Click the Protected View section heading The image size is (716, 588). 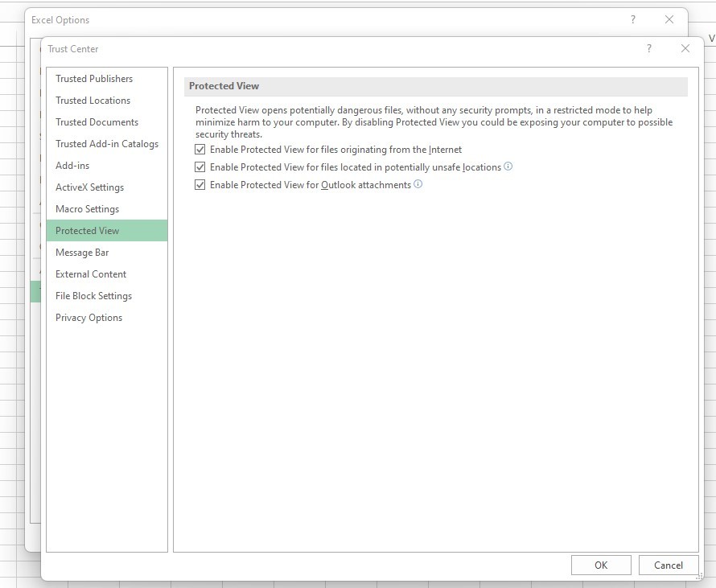224,86
